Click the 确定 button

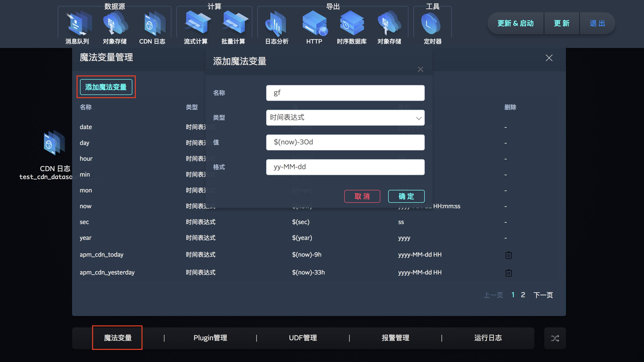click(406, 196)
